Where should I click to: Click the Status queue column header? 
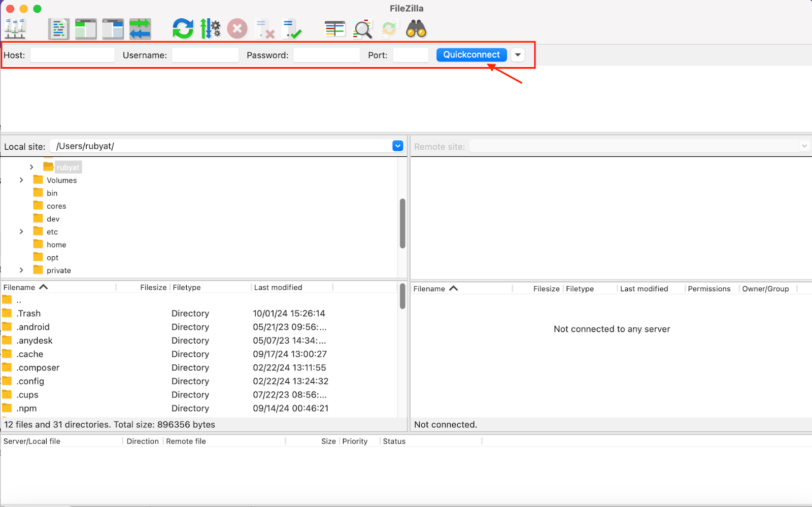(x=431, y=442)
